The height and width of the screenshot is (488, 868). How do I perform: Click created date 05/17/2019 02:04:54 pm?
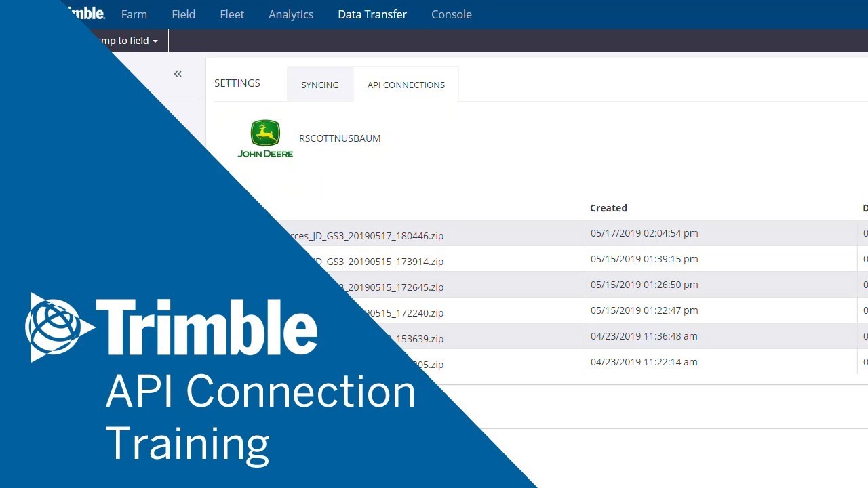(x=644, y=233)
